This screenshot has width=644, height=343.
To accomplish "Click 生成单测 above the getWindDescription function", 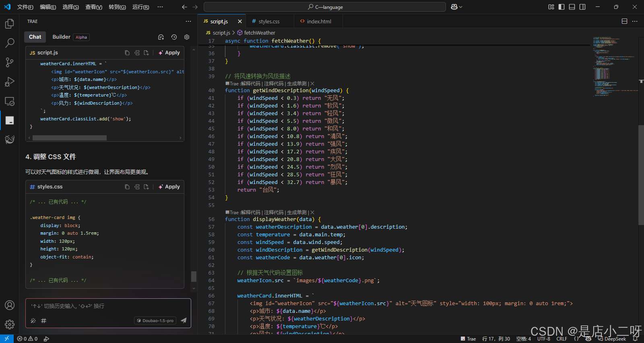I will tap(297, 84).
